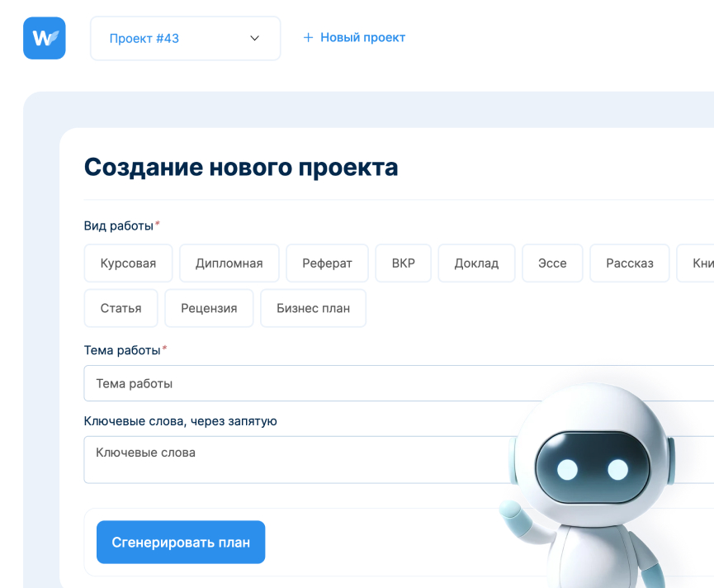Viewport: 714px width, 588px height.
Task: Focus the Ключевые слова text area
Action: tap(289, 460)
